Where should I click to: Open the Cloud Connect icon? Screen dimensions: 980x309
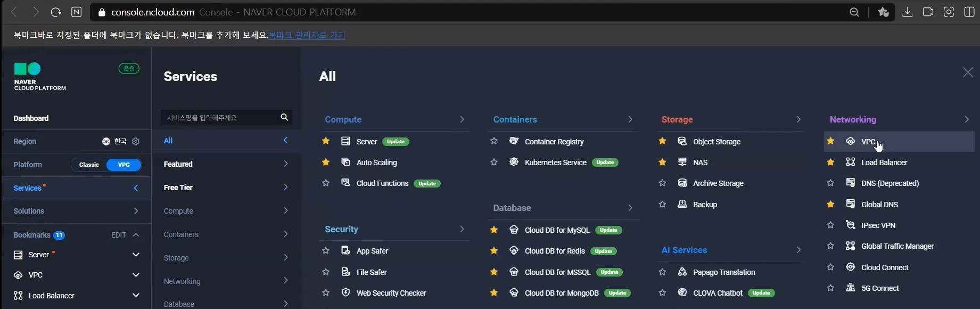click(850, 267)
